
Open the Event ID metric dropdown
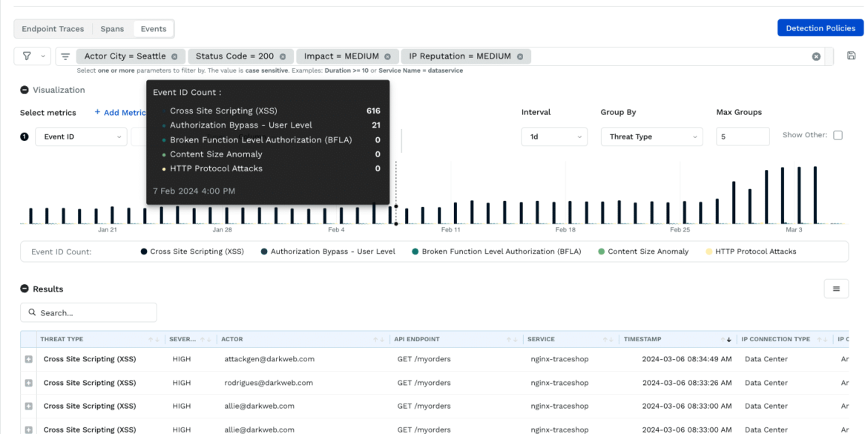point(80,137)
